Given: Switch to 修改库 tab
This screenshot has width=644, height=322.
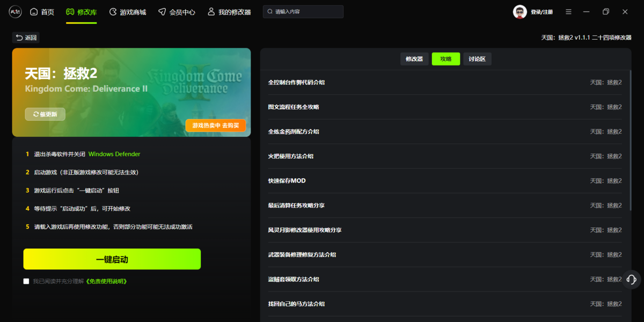Looking at the screenshot, I should click(x=82, y=12).
